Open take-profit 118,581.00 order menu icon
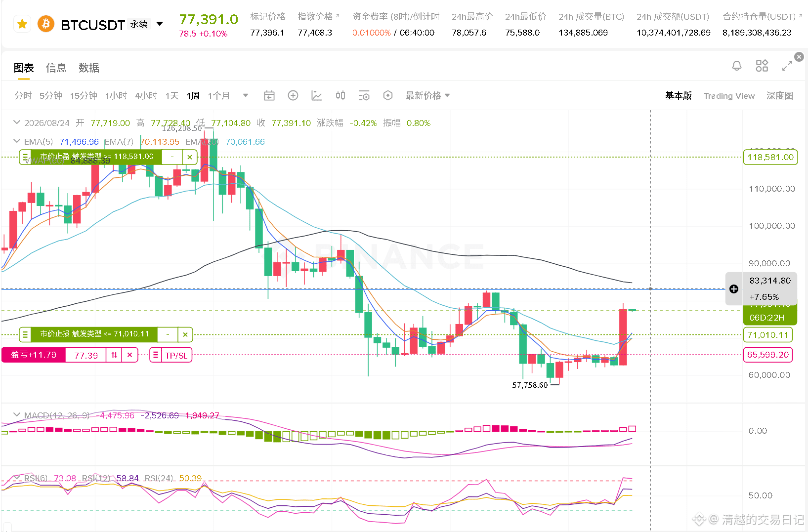 tap(25, 157)
